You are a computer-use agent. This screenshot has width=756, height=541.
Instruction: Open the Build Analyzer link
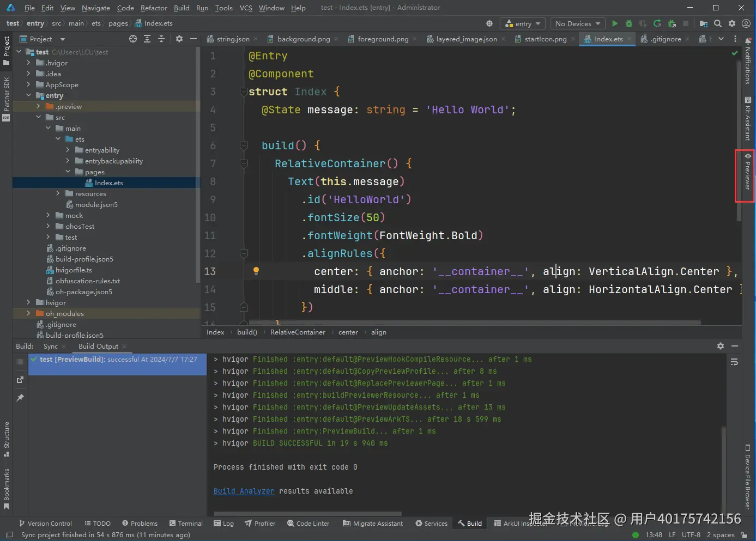coord(244,491)
